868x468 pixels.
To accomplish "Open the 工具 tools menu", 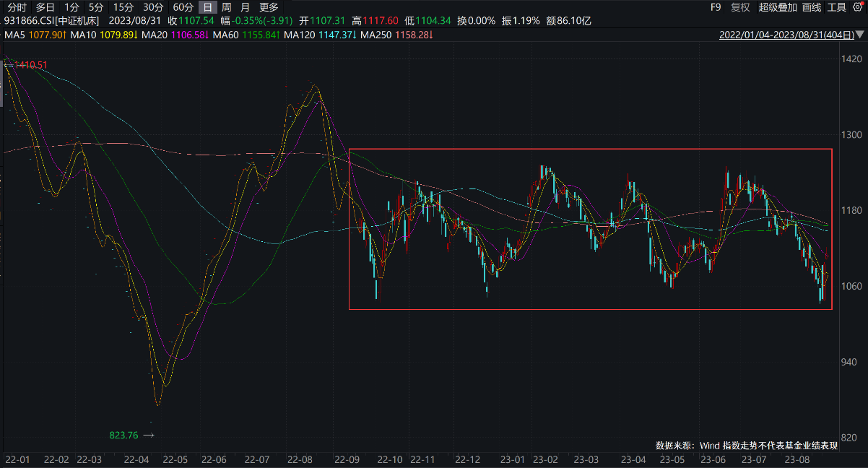I will click(x=837, y=7).
